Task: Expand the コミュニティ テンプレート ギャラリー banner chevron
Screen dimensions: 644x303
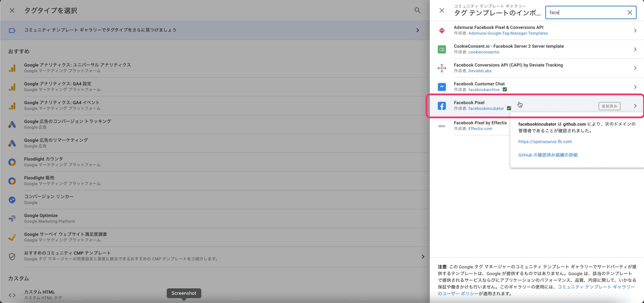Action: 418,30
